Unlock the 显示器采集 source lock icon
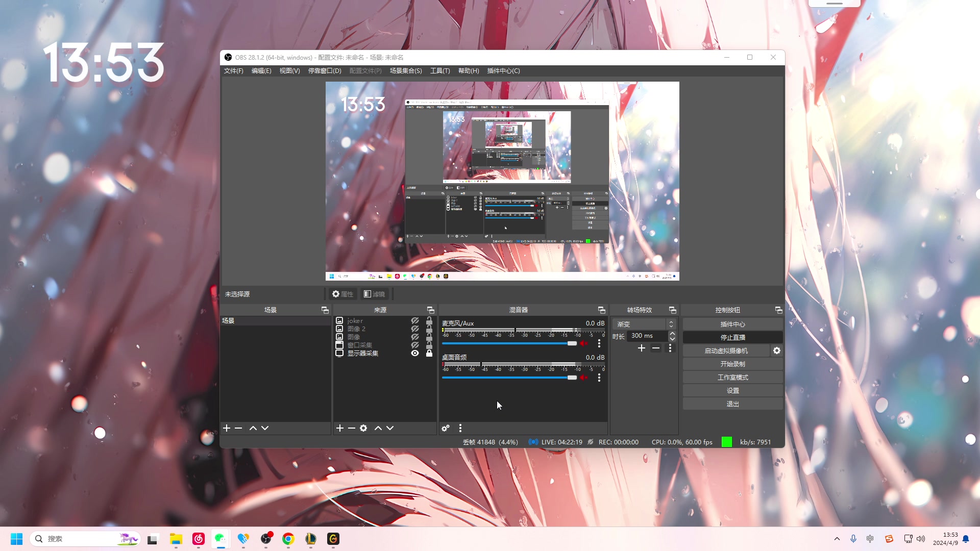This screenshot has width=980, height=551. coord(429,353)
